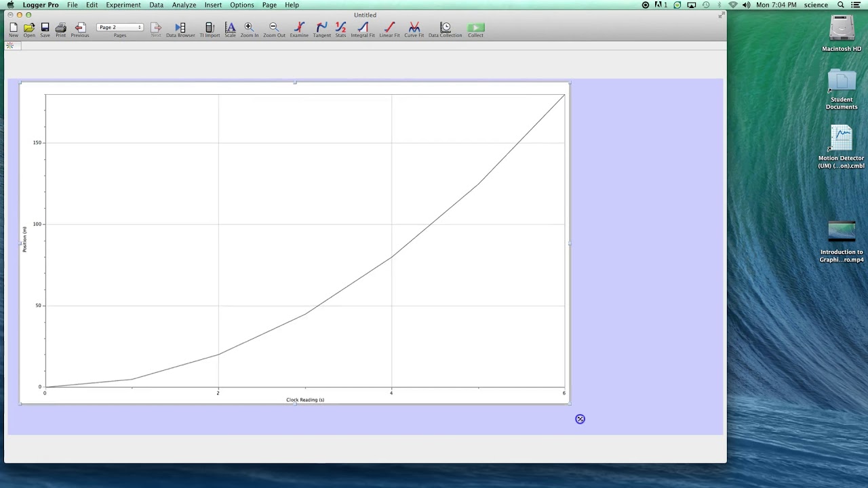Apply a Linear Fit to the graph
868x488 pixels.
[389, 28]
